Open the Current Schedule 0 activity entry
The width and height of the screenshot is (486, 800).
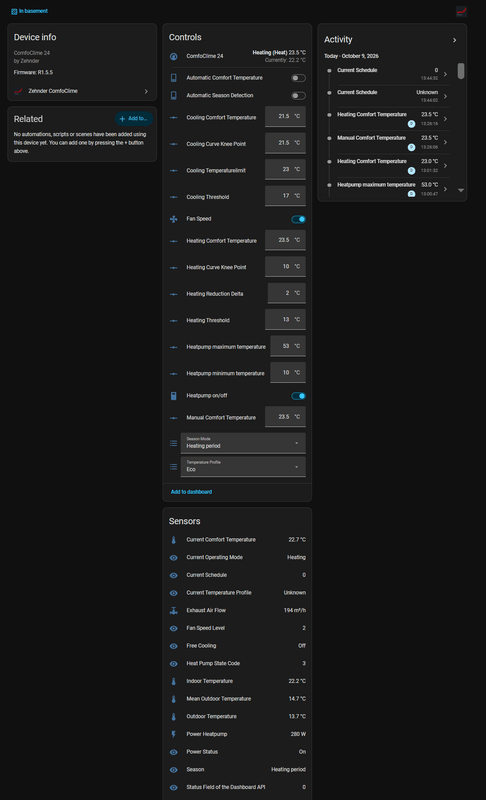tap(389, 74)
